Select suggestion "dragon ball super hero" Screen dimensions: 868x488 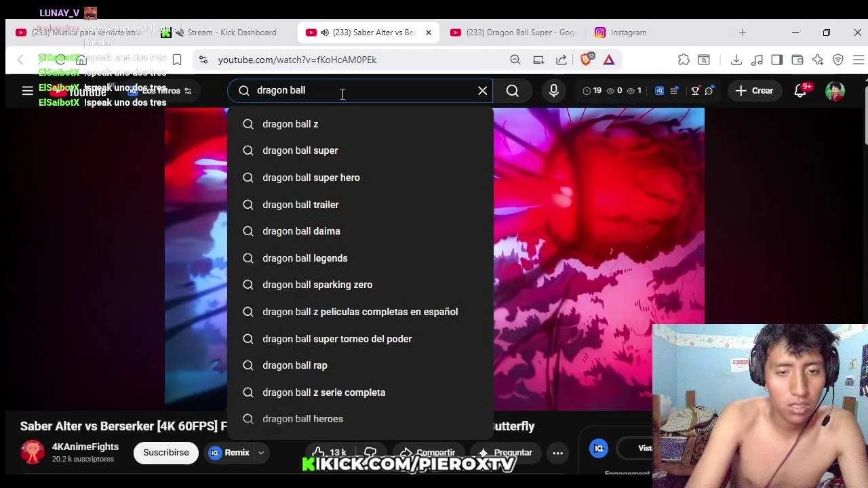pos(361,178)
